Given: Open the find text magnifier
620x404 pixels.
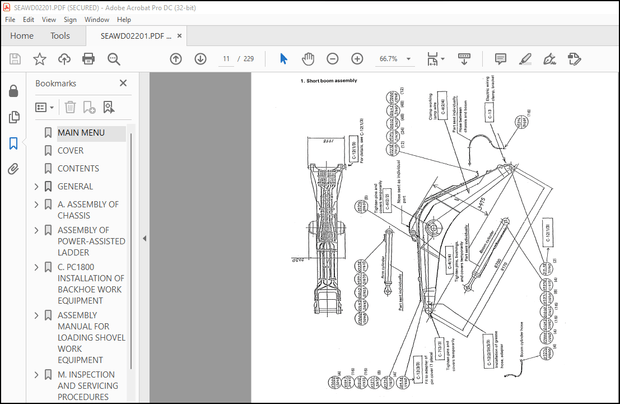Looking at the screenshot, I should (113, 59).
